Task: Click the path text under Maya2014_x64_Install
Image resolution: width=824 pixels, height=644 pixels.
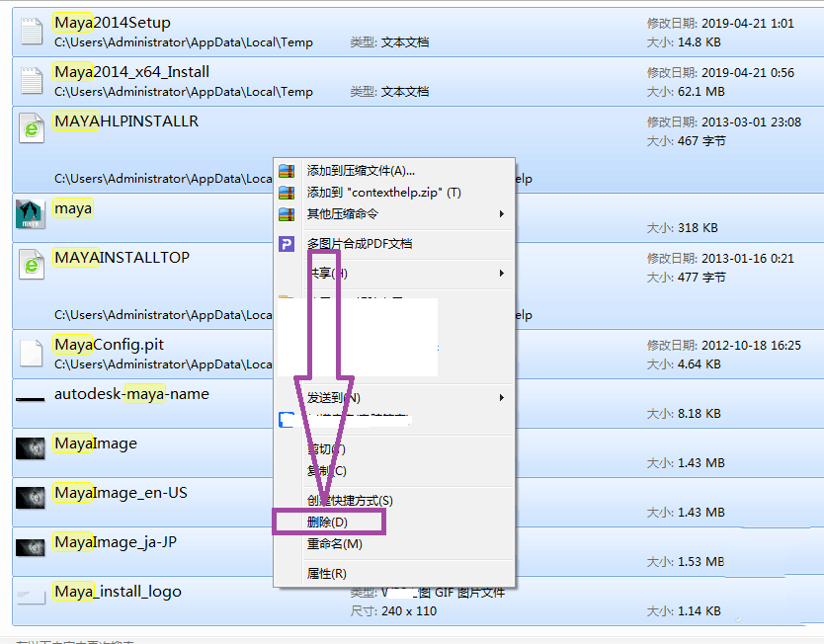Action: [184, 92]
